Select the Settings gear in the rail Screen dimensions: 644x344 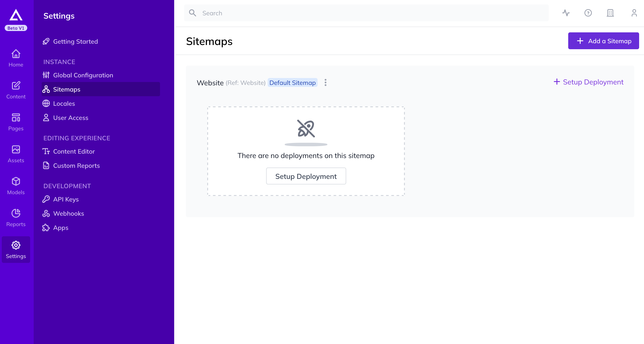click(16, 250)
